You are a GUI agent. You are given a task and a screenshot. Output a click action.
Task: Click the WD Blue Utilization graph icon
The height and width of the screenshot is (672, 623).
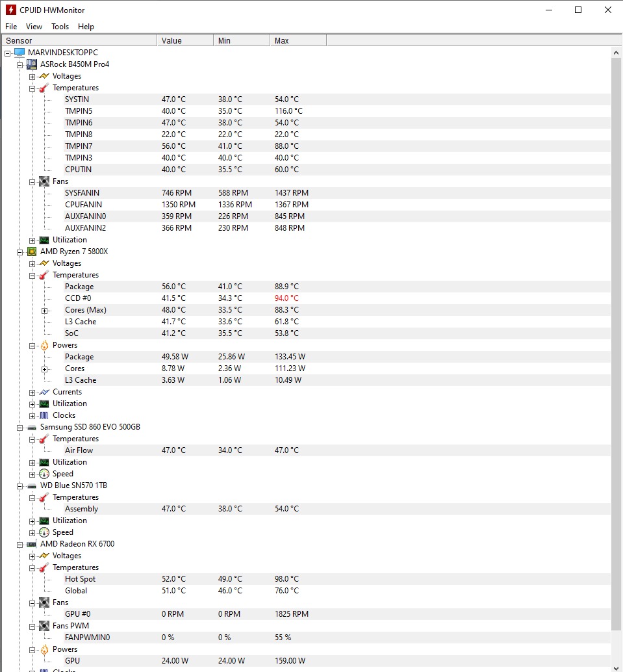[x=44, y=521]
